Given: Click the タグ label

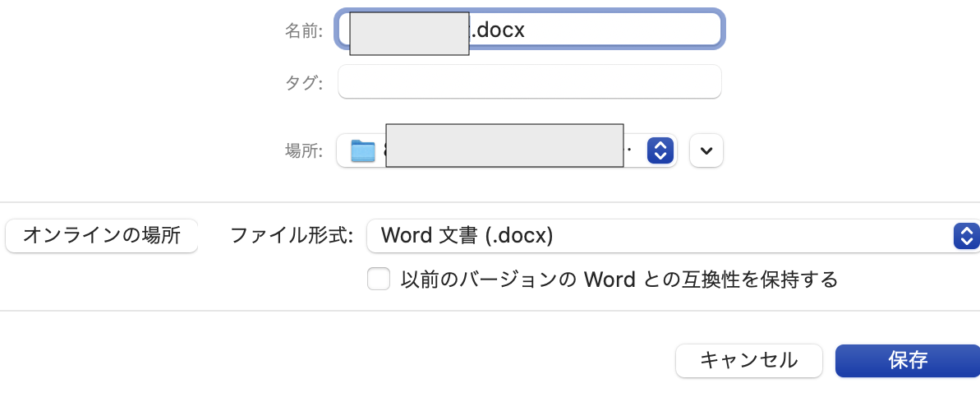Looking at the screenshot, I should pos(303,82).
